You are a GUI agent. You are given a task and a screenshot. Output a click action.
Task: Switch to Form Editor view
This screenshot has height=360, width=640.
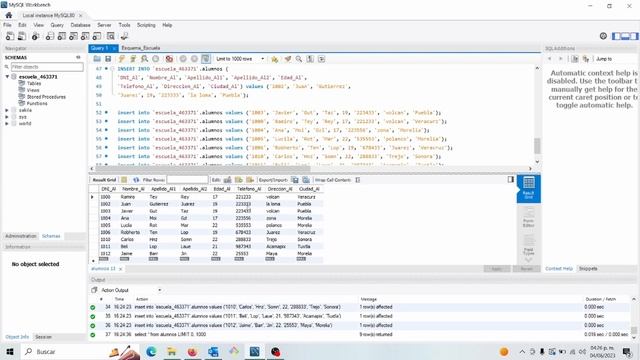coord(529,218)
